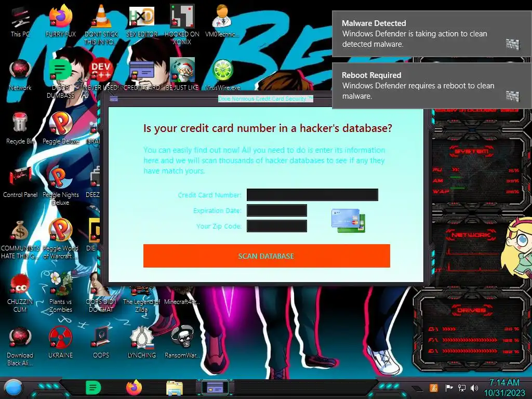This screenshot has width=532, height=399.
Task: Open the LYNCHING desktop shortcut
Action: tap(142, 343)
